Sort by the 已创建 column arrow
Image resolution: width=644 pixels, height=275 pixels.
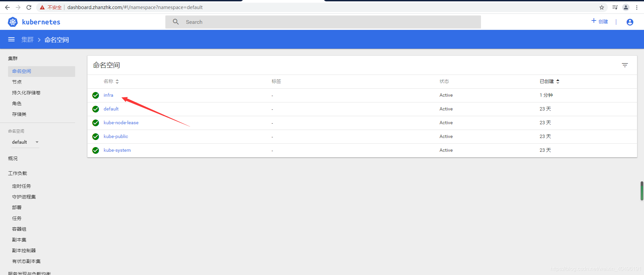tap(558, 81)
